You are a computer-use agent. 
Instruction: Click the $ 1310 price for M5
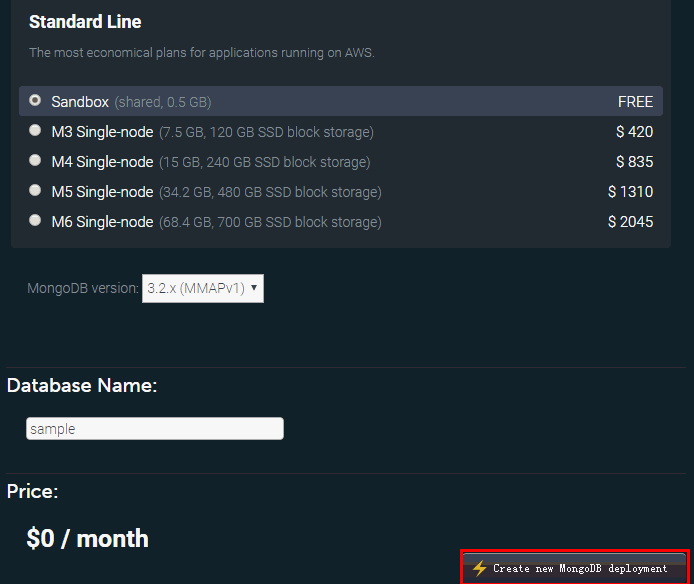point(630,192)
